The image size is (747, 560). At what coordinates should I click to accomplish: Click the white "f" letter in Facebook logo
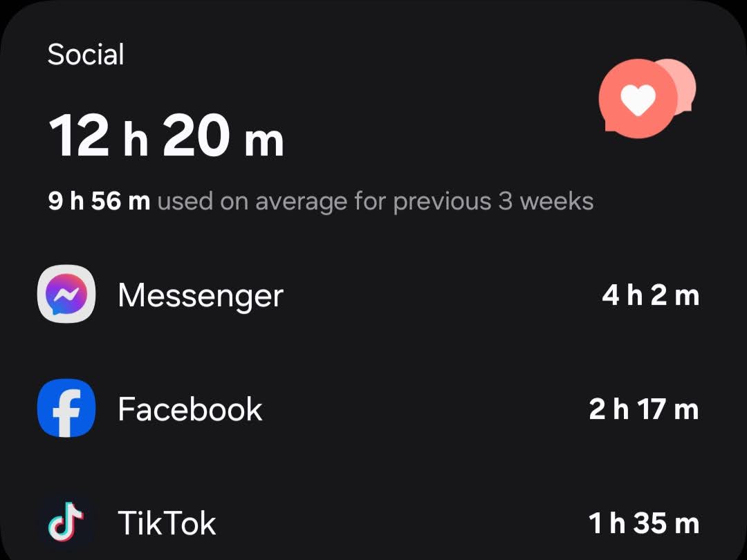[66, 412]
